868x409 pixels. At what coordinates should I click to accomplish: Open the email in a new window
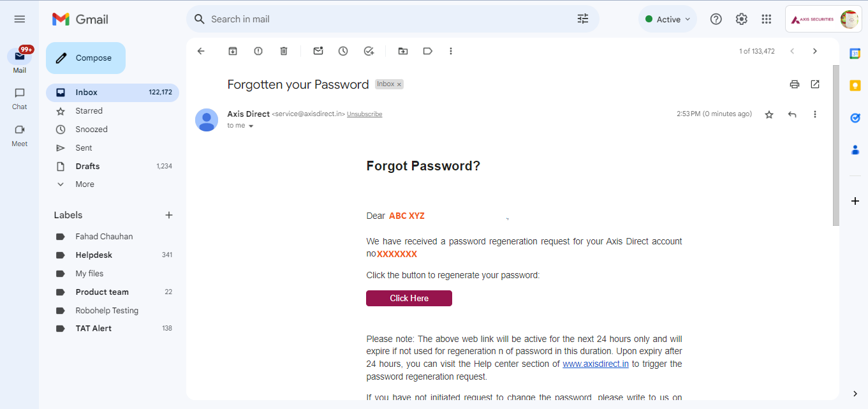(814, 84)
